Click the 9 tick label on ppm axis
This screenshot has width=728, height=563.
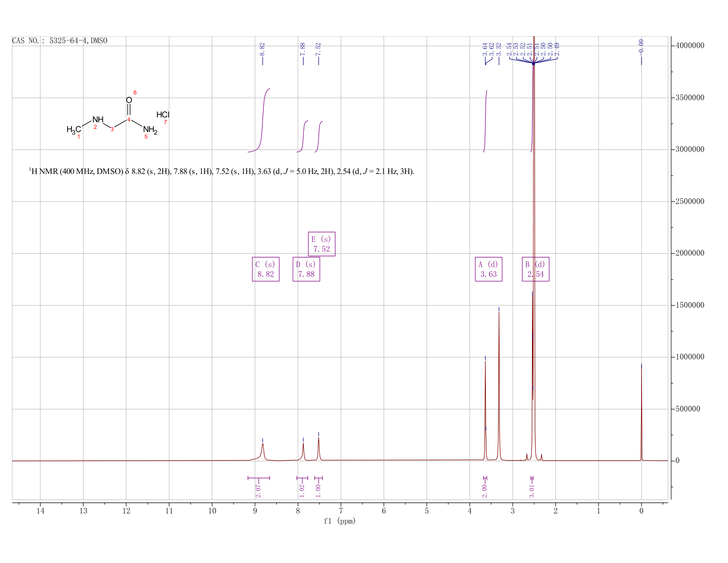coord(255,511)
